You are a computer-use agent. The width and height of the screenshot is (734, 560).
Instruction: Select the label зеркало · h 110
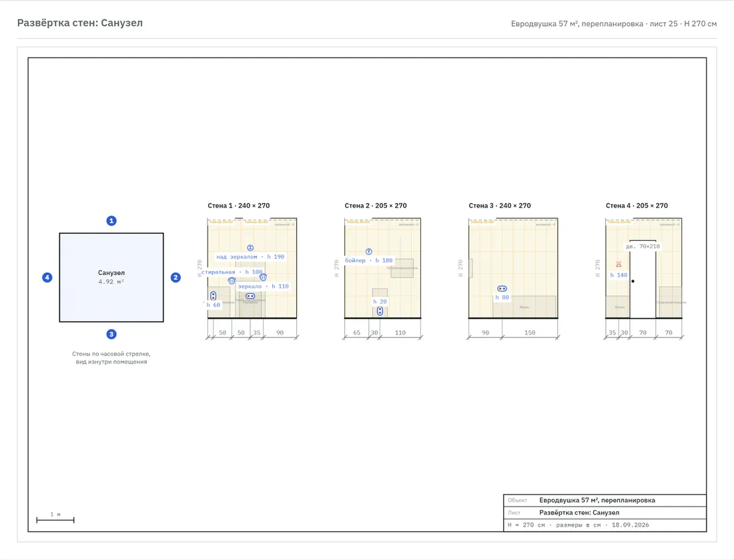click(263, 286)
